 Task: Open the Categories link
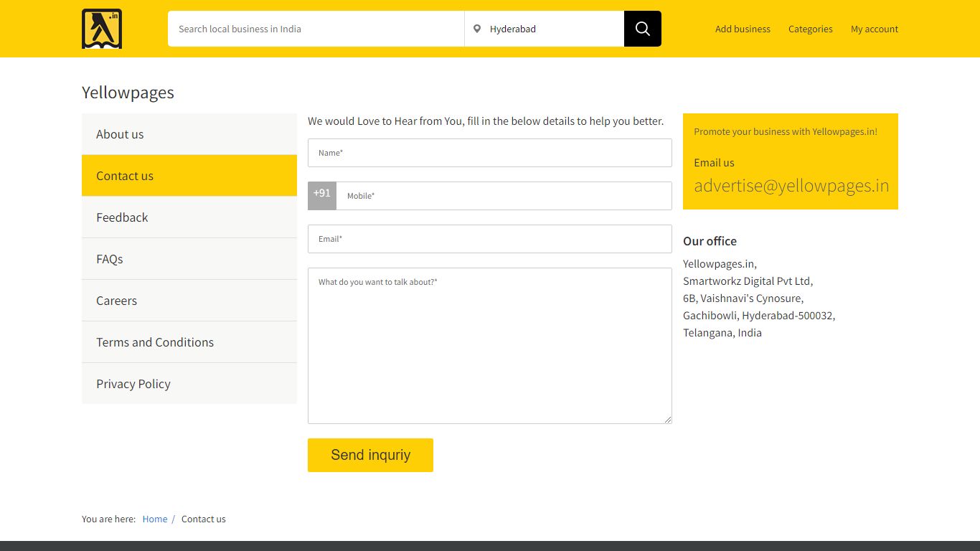coord(811,29)
